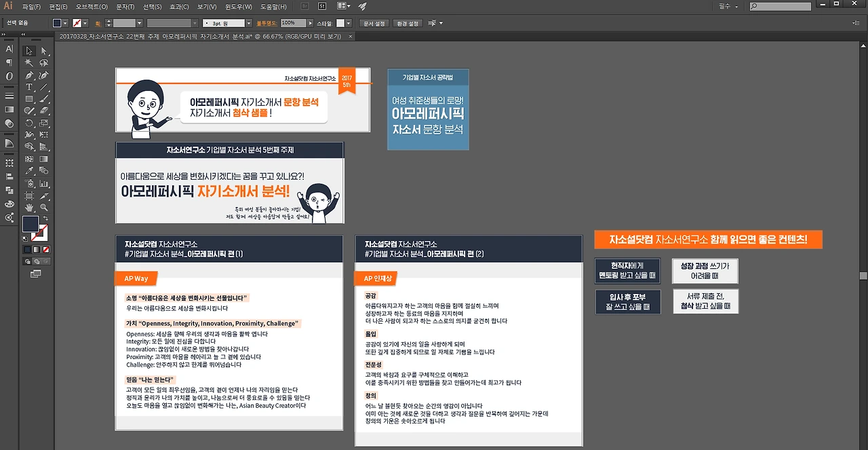
Task: Open the 파일(F) menu
Action: [x=32, y=6]
